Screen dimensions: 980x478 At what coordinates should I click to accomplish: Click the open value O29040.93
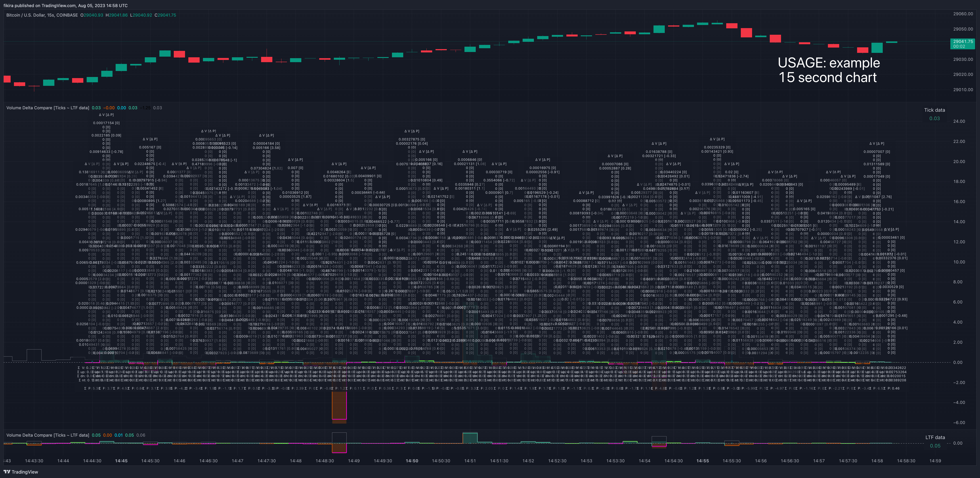click(92, 15)
